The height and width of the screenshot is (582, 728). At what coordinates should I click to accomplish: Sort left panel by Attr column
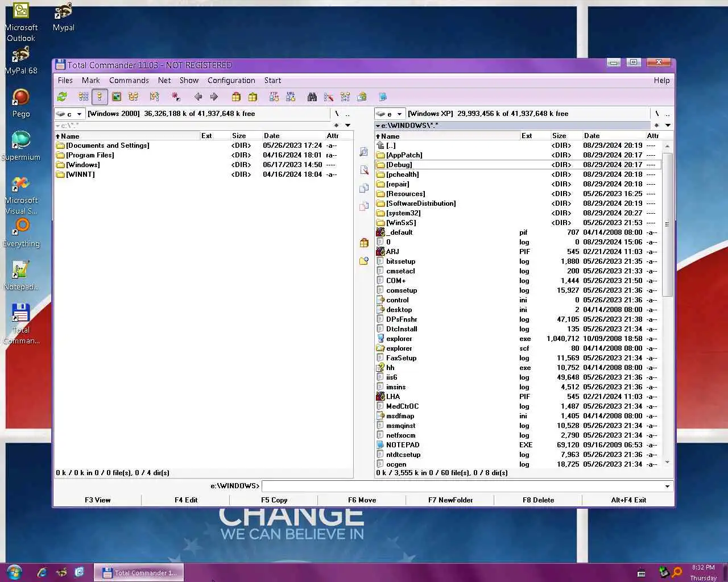point(339,136)
